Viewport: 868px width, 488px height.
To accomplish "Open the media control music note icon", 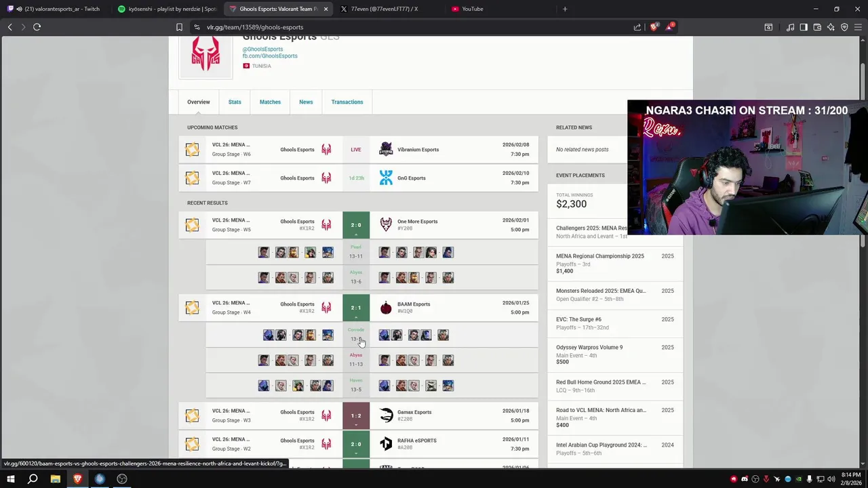I will click(790, 27).
